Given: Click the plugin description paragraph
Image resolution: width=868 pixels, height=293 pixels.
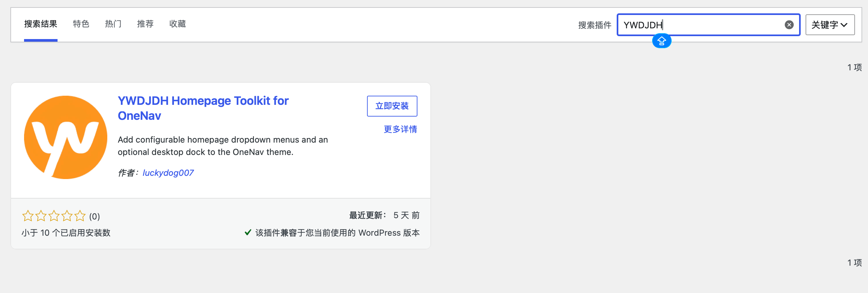Looking at the screenshot, I should 223,146.
